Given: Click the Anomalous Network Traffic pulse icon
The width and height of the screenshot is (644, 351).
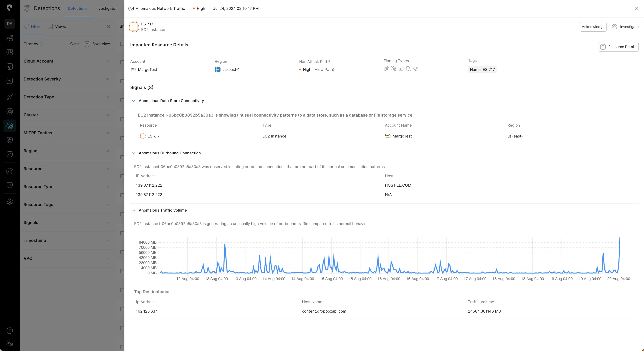Looking at the screenshot, I should (x=131, y=9).
